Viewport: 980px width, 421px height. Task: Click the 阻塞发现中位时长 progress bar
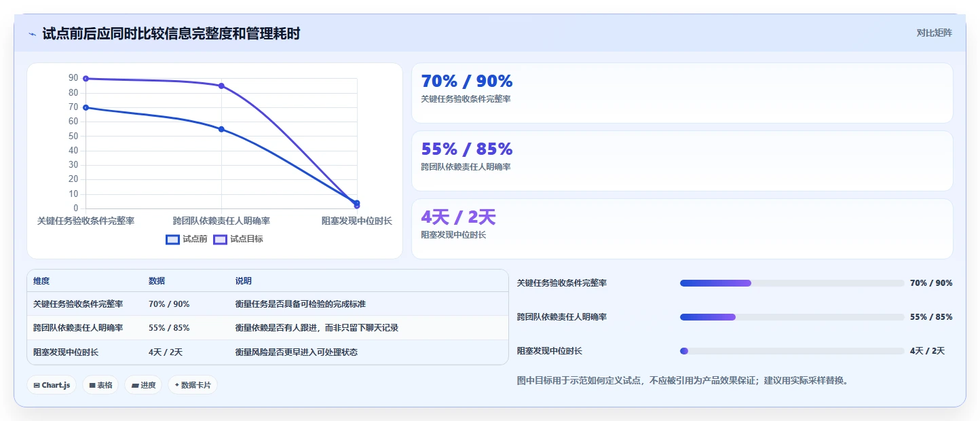point(792,351)
